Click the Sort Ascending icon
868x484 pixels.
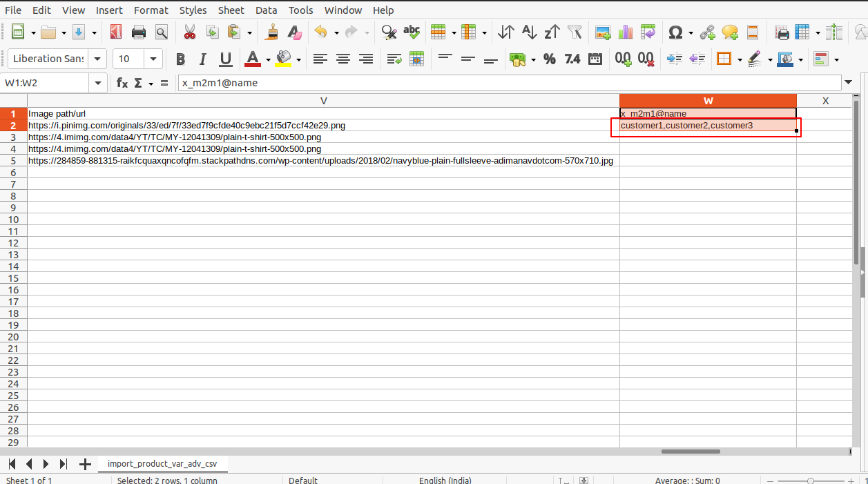(x=529, y=32)
